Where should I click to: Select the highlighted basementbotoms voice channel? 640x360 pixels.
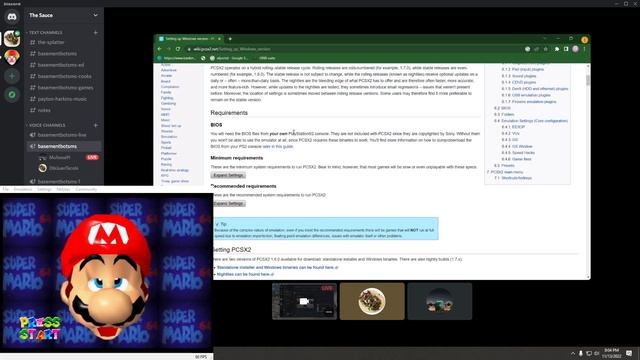64,146
